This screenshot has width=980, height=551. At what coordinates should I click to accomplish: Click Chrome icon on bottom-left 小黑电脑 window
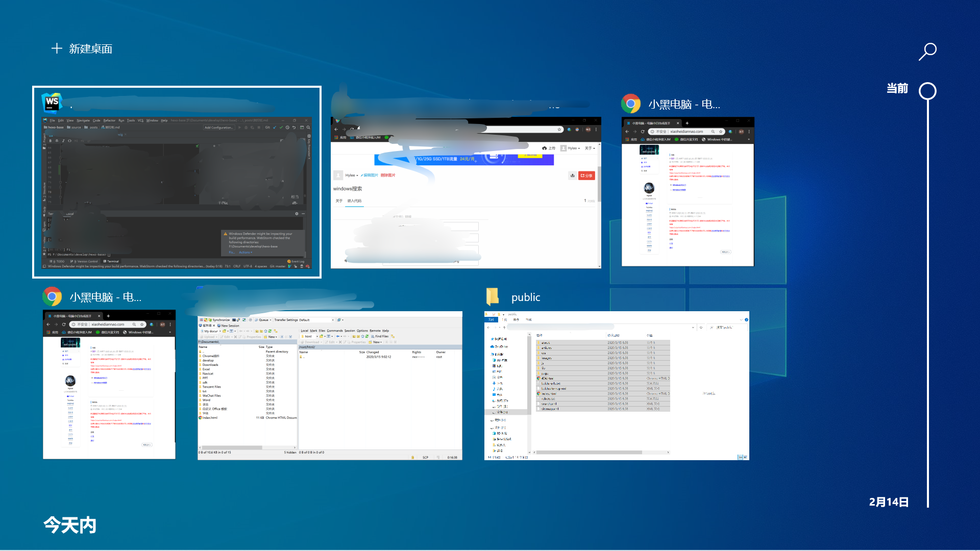pos(52,297)
